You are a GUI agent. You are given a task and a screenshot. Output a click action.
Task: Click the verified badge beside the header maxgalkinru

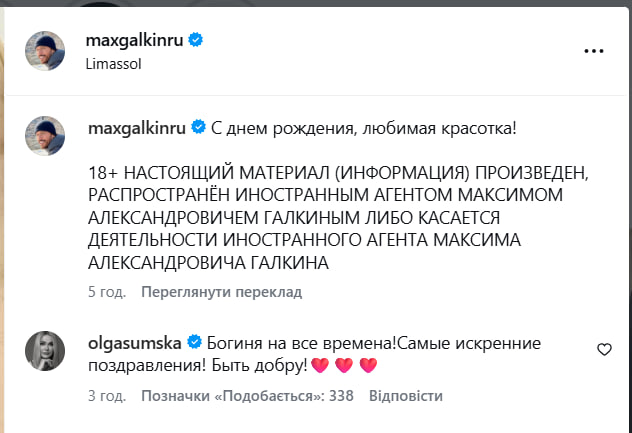198,40
